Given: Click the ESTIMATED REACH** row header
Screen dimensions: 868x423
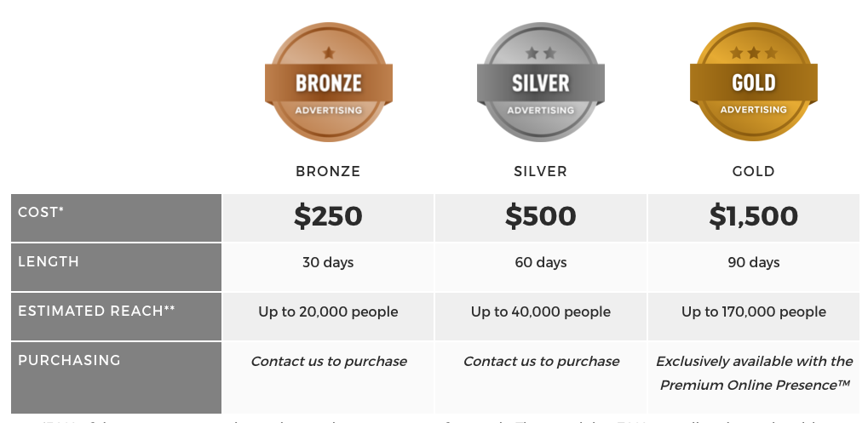Looking at the screenshot, I should pos(116,317).
